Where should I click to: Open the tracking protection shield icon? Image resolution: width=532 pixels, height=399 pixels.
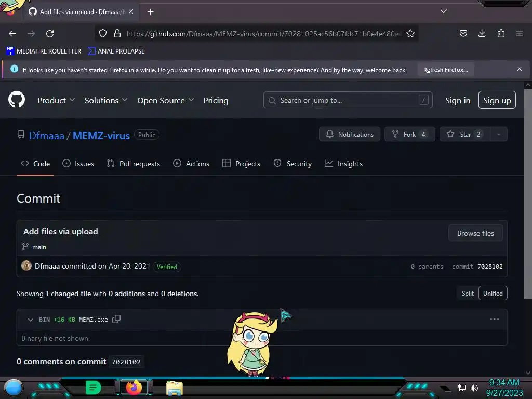tap(103, 33)
